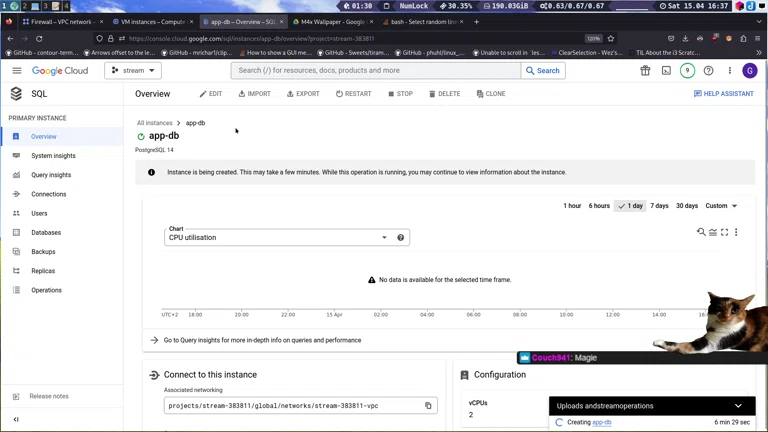This screenshot has height=432, width=768.
Task: Click the chart help question icon
Action: point(401,238)
